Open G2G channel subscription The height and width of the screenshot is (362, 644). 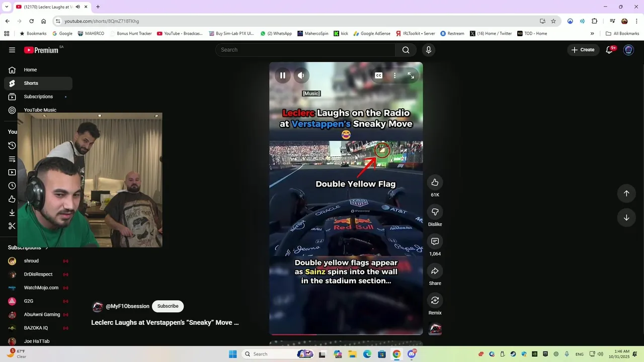click(38, 301)
